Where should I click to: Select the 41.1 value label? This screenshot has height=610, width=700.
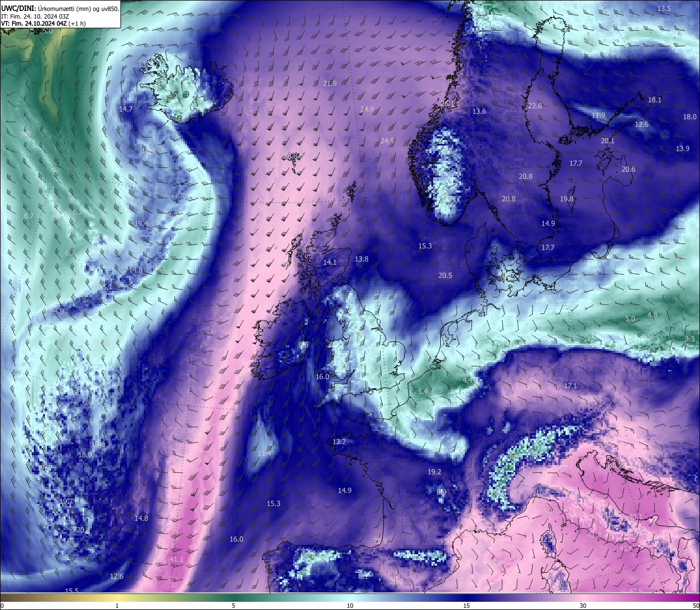pos(176,560)
